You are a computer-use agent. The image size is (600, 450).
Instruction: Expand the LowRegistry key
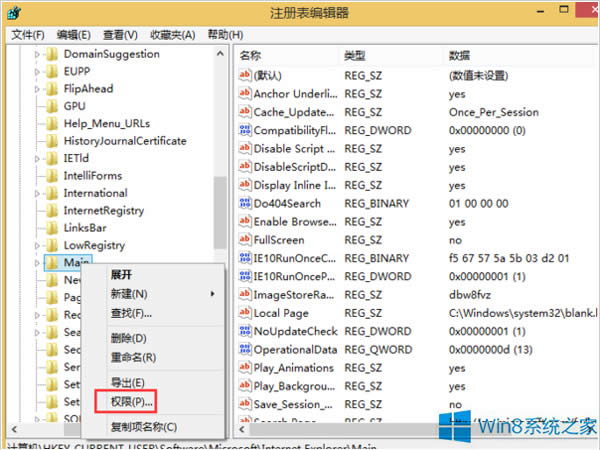[37, 245]
